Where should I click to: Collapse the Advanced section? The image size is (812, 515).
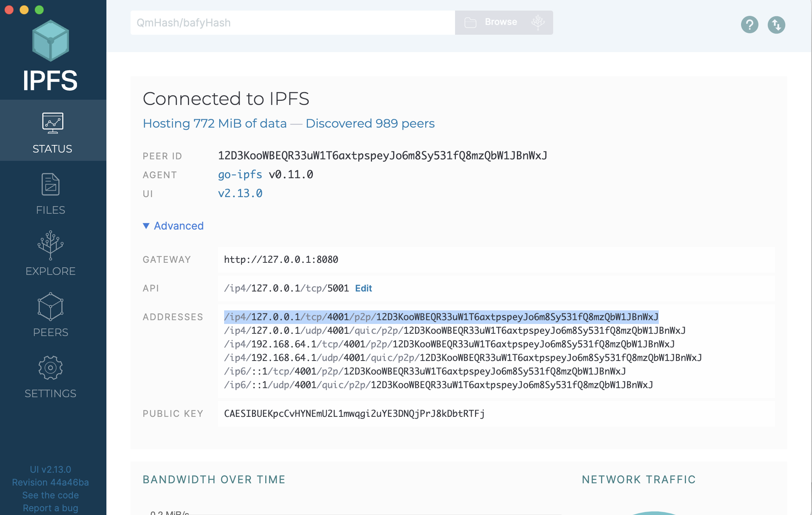point(173,226)
